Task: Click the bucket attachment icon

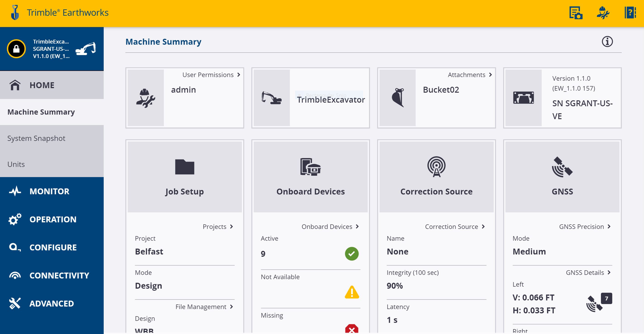Action: coord(398,98)
